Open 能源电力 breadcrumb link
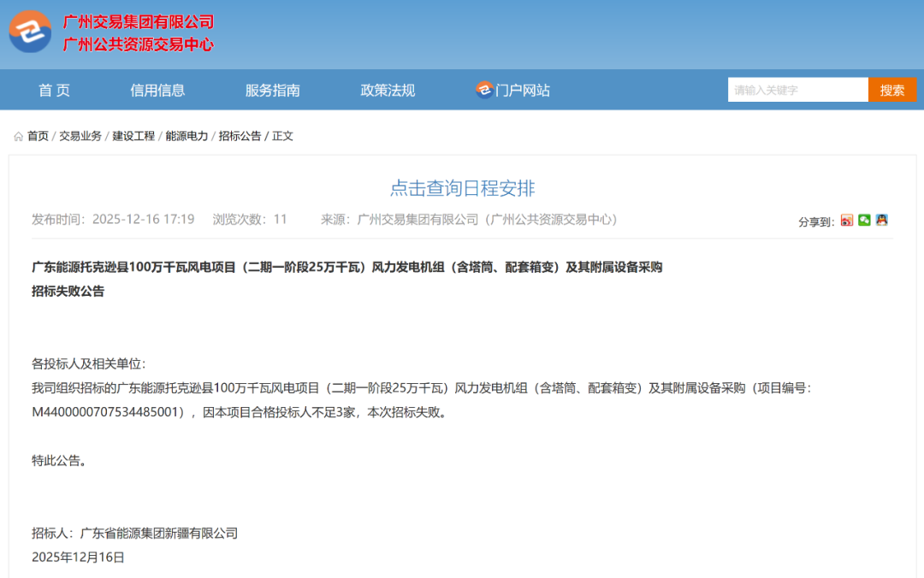Image resolution: width=924 pixels, height=578 pixels. coord(187,136)
